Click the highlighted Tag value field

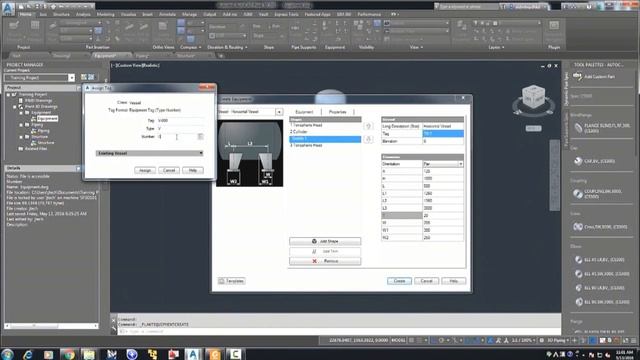click(x=443, y=133)
